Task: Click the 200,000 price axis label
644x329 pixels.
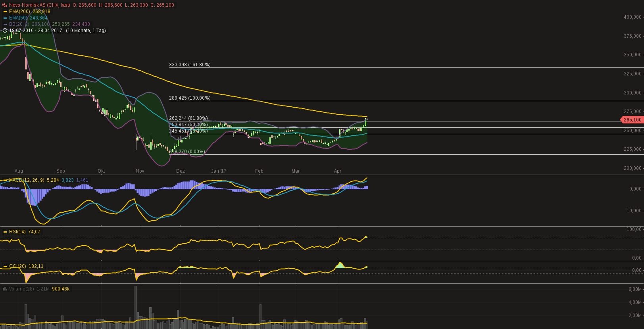Action: pos(632,168)
